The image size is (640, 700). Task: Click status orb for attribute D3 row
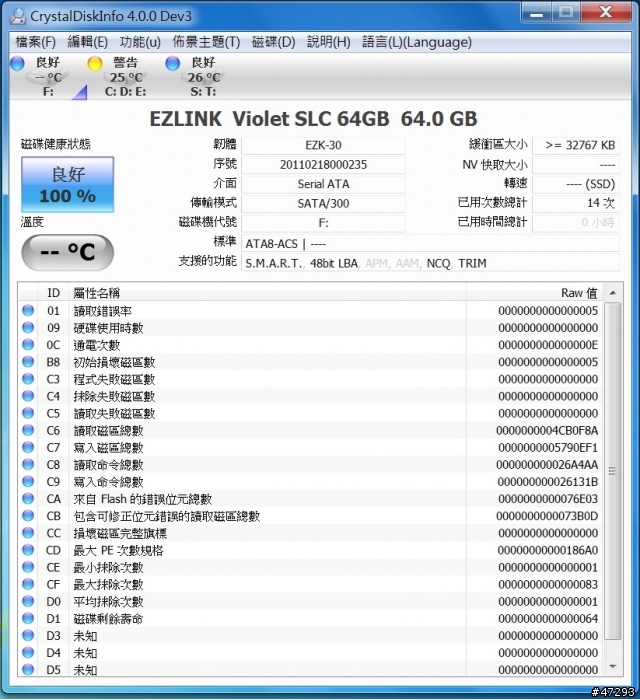coord(28,635)
